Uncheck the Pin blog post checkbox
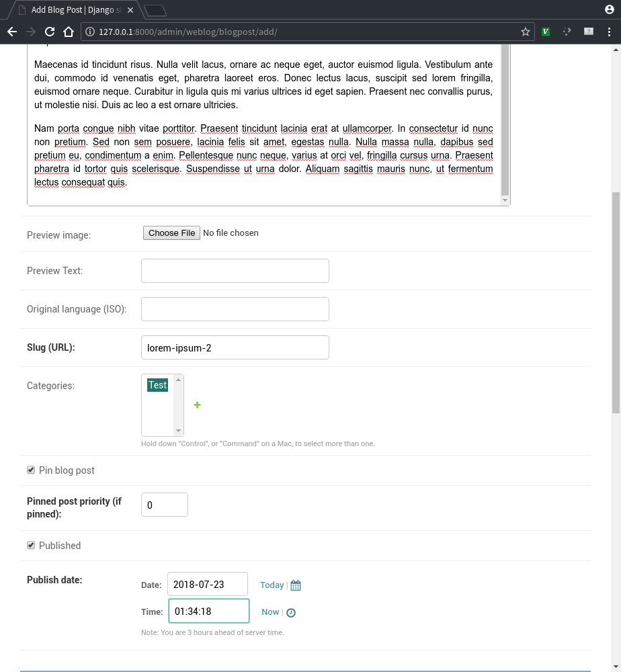621x672 pixels. (31, 470)
